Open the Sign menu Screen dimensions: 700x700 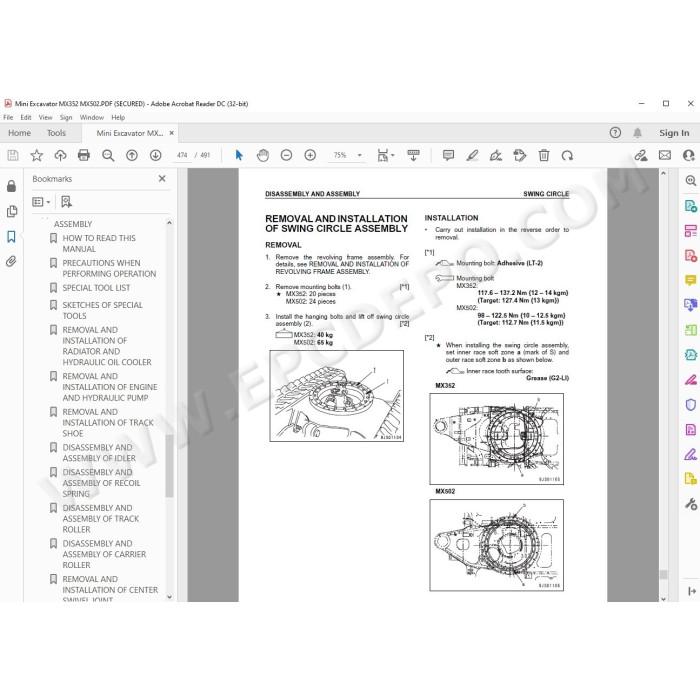click(66, 117)
